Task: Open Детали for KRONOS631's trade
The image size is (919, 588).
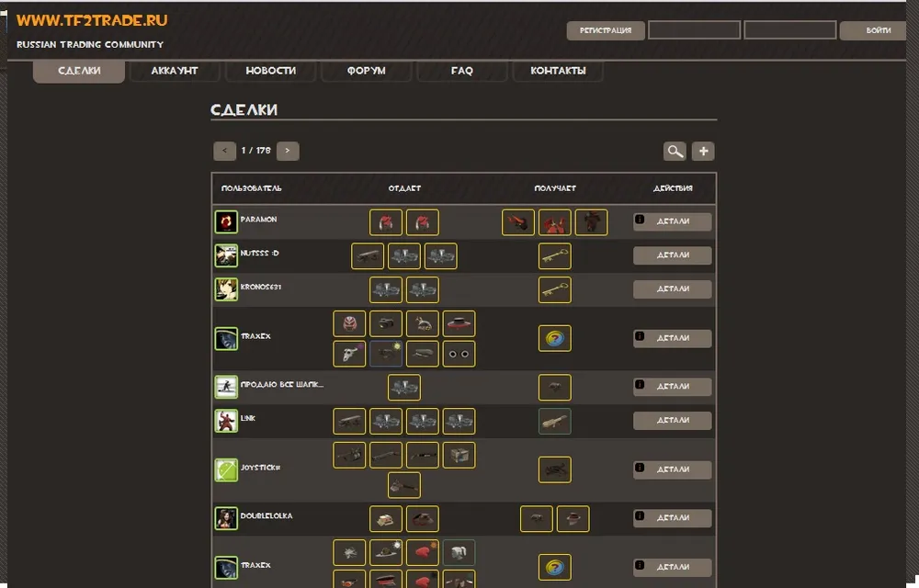Action: (673, 289)
